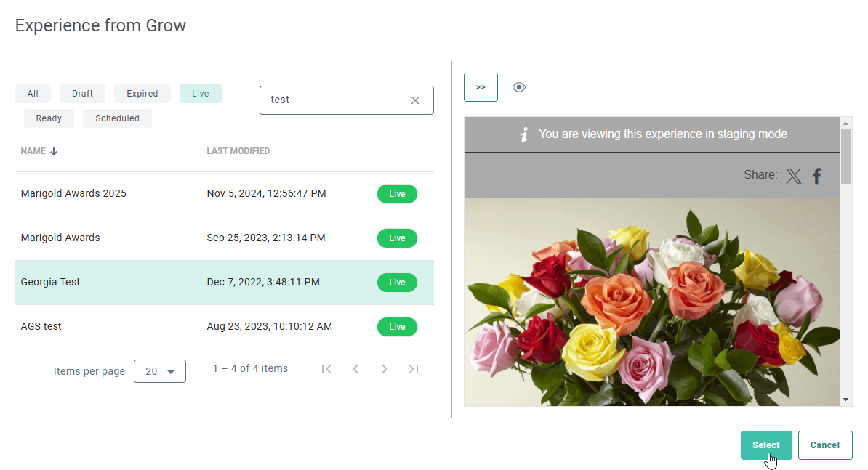Cancel the experience dialog
Viewport: 868px width, 470px height.
point(824,445)
